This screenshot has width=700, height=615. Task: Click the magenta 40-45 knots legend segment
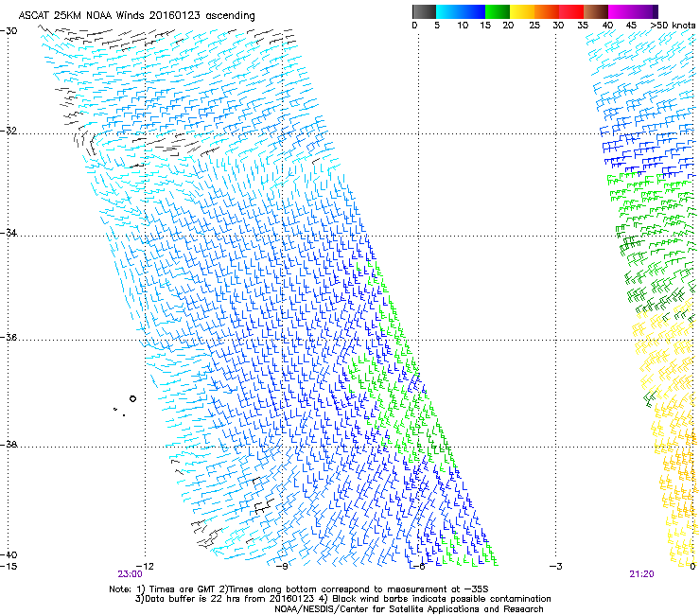point(621,11)
